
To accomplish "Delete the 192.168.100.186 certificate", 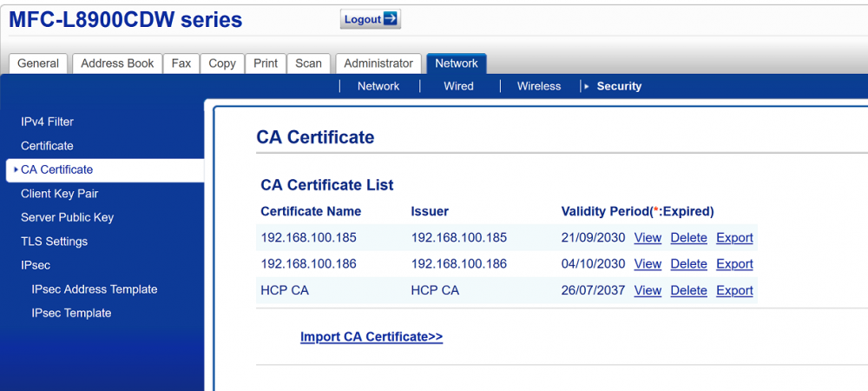I will tap(688, 264).
